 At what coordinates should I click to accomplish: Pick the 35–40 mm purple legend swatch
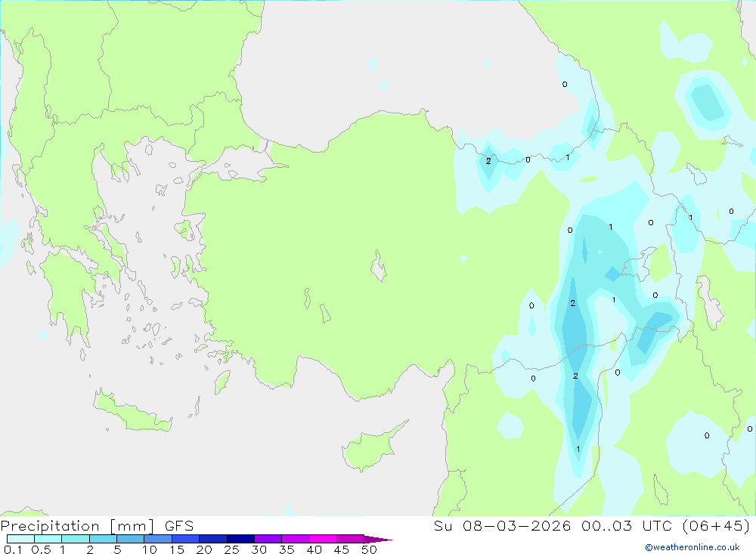point(296,539)
